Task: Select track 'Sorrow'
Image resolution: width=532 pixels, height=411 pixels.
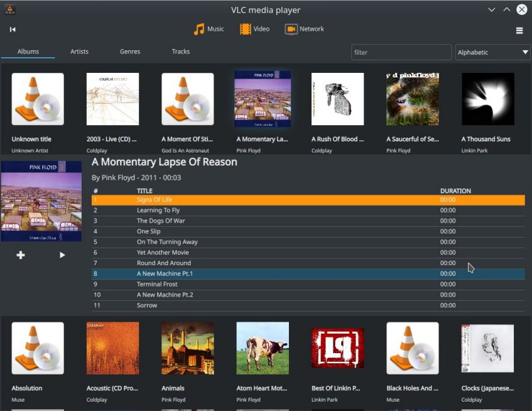Action: pyautogui.click(x=308, y=305)
